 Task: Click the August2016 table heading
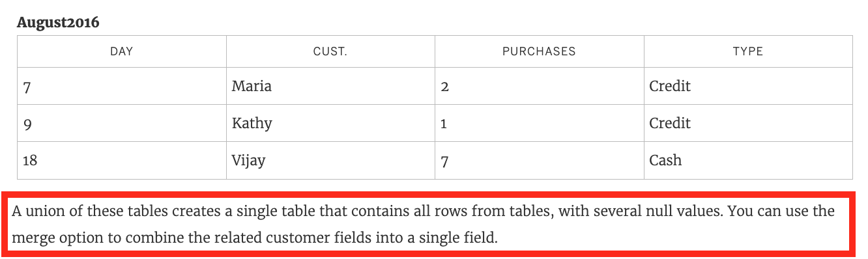click(58, 23)
